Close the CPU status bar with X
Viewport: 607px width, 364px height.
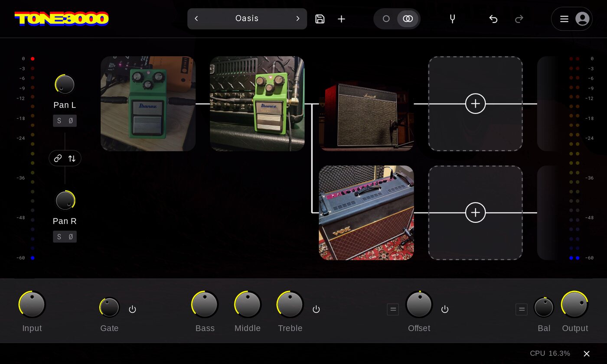tap(587, 354)
